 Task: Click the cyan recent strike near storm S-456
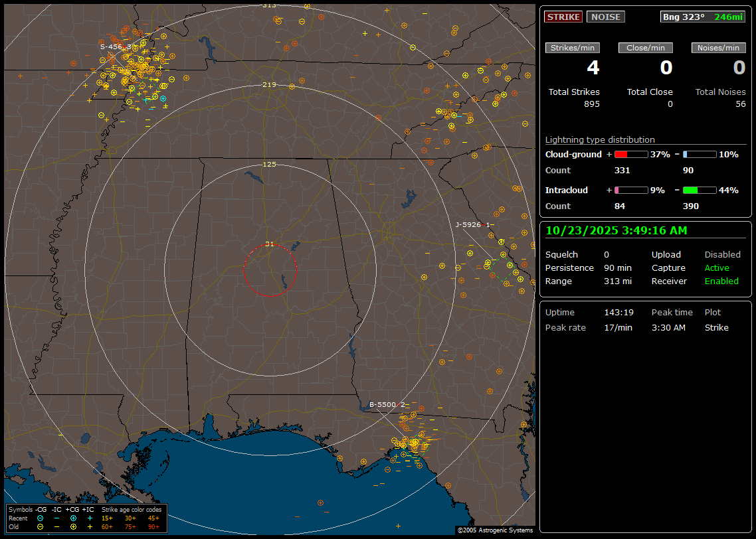[x=163, y=98]
